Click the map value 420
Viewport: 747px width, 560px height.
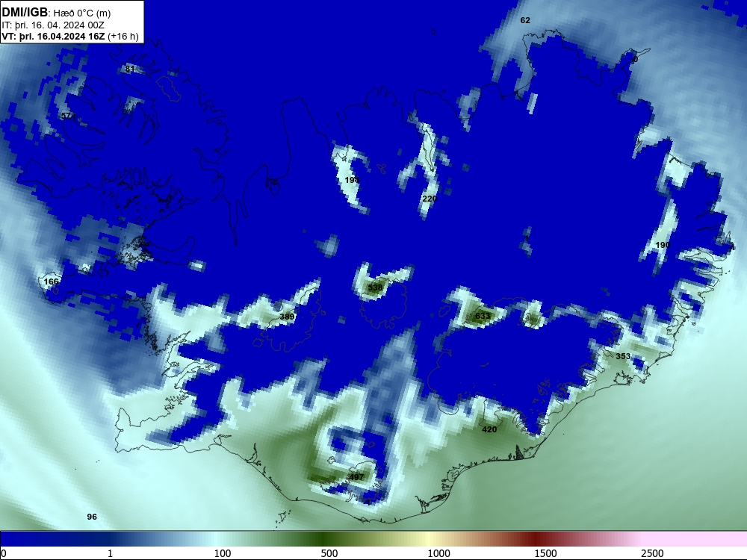point(489,429)
